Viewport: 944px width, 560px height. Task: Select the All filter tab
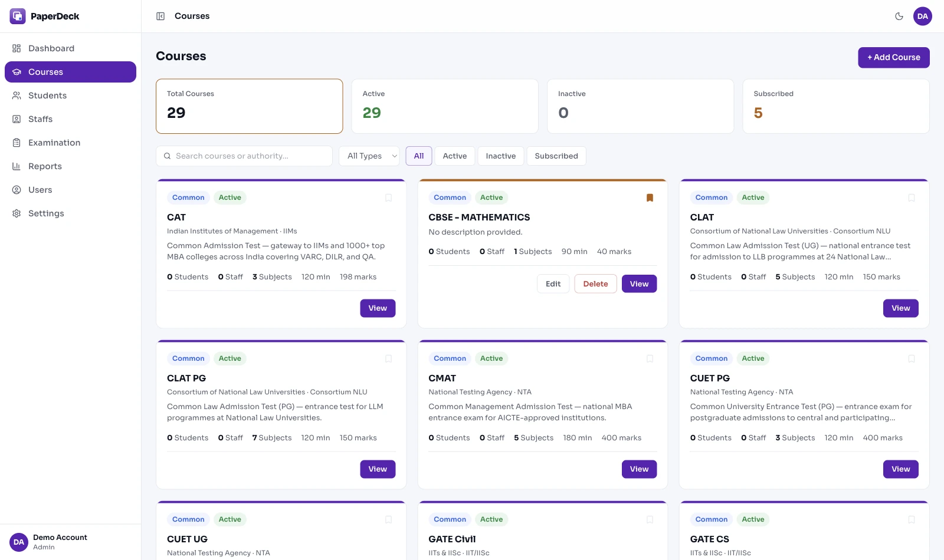[419, 156]
